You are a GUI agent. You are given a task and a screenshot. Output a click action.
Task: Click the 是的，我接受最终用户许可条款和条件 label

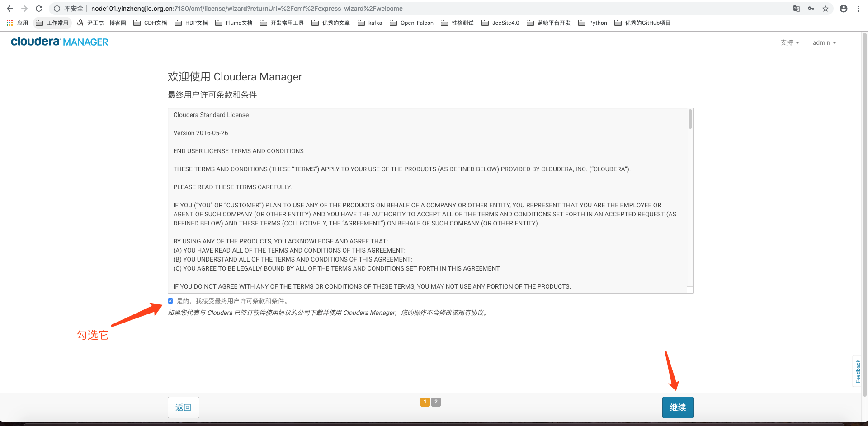coord(233,301)
